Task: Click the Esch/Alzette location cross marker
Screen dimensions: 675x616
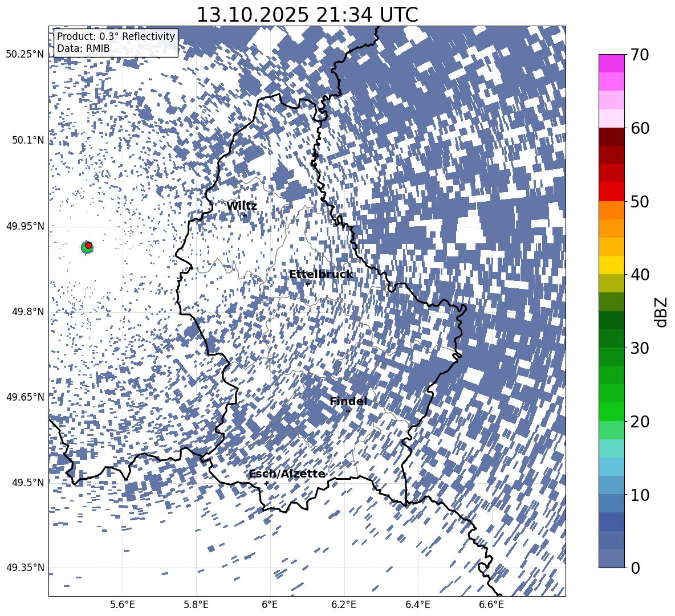Action: [266, 483]
